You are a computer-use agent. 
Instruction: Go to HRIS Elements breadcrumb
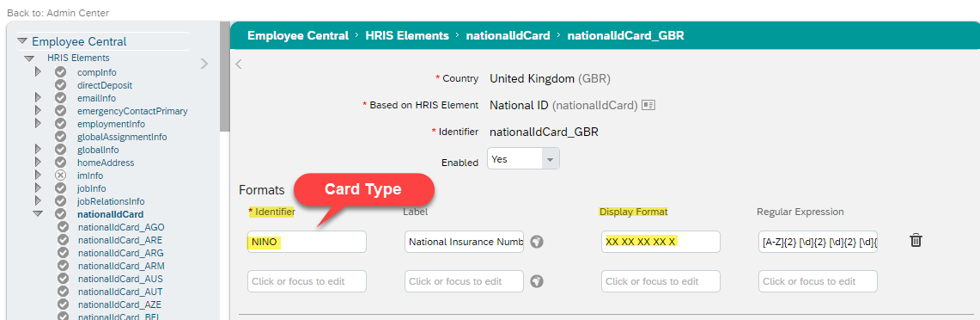click(x=407, y=35)
